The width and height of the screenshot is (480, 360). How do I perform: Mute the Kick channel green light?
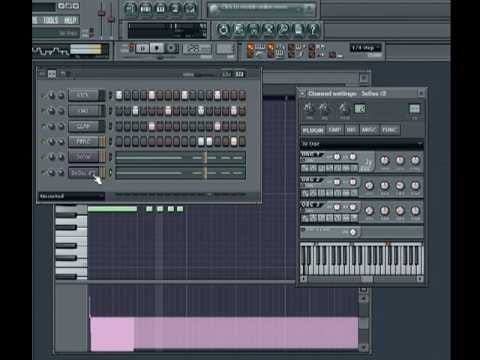pos(43,96)
